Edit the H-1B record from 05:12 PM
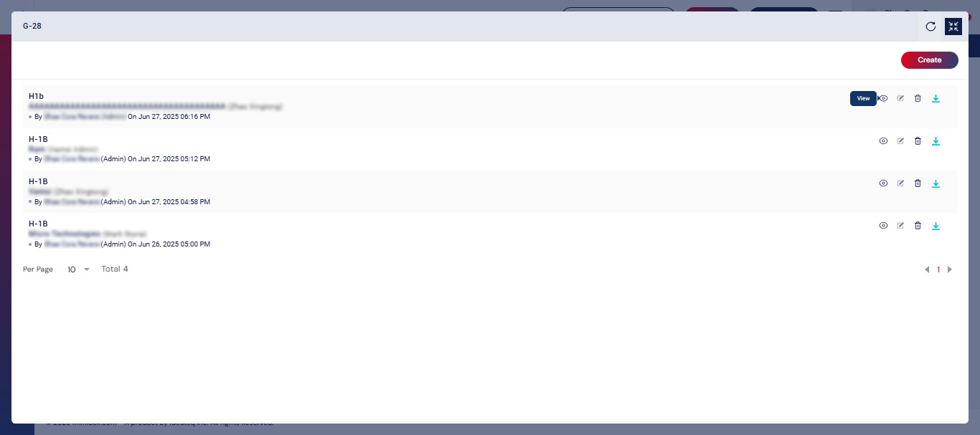The width and height of the screenshot is (980, 435). coord(900,141)
